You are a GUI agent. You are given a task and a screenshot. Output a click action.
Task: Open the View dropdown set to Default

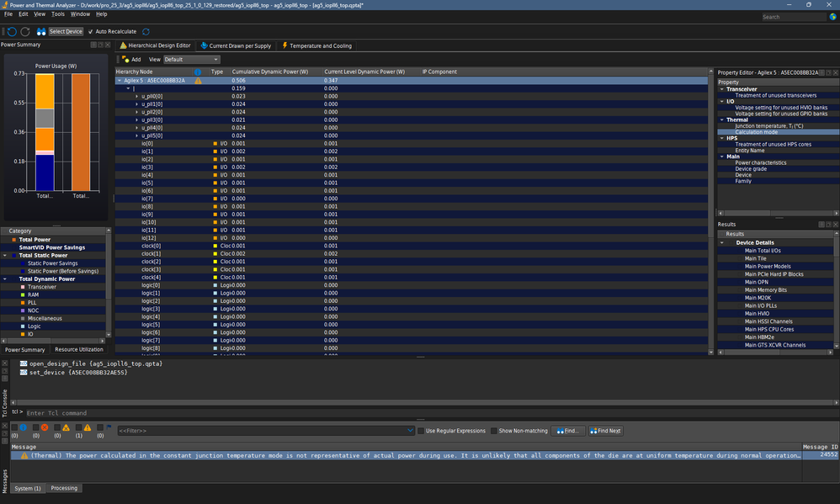tap(191, 60)
